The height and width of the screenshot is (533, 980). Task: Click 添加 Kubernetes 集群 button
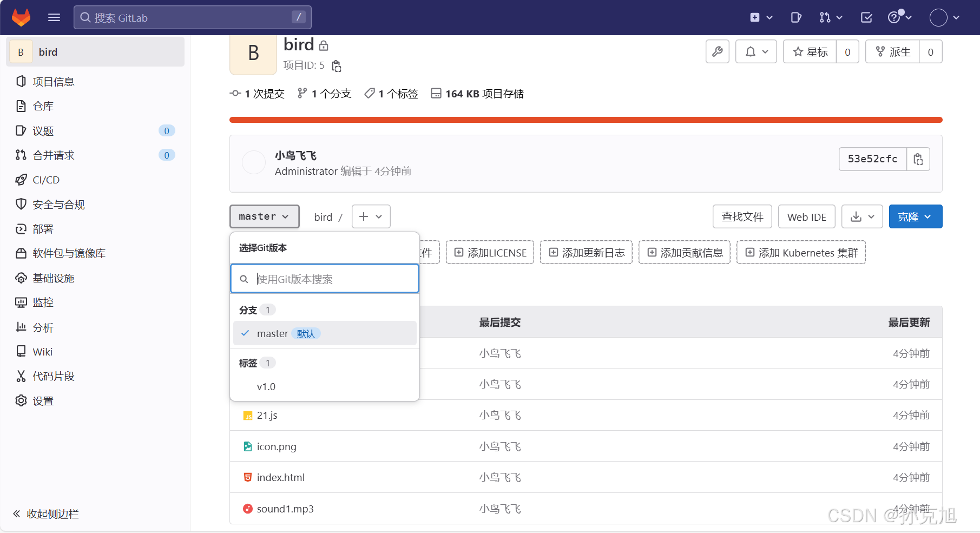coord(801,253)
